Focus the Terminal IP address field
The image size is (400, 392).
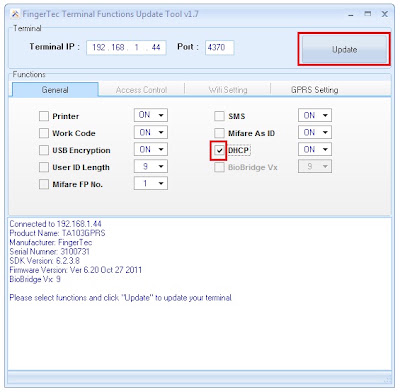pos(126,47)
